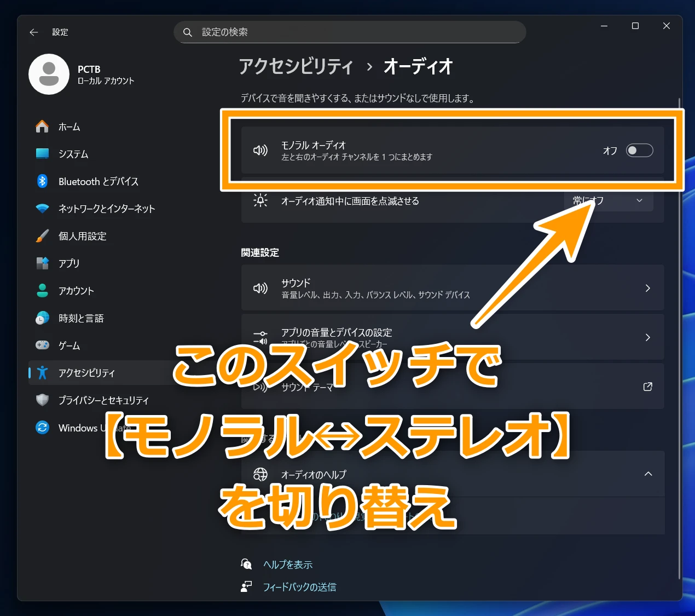Select アカウント in the sidebar
This screenshot has height=616, width=695.
(76, 291)
